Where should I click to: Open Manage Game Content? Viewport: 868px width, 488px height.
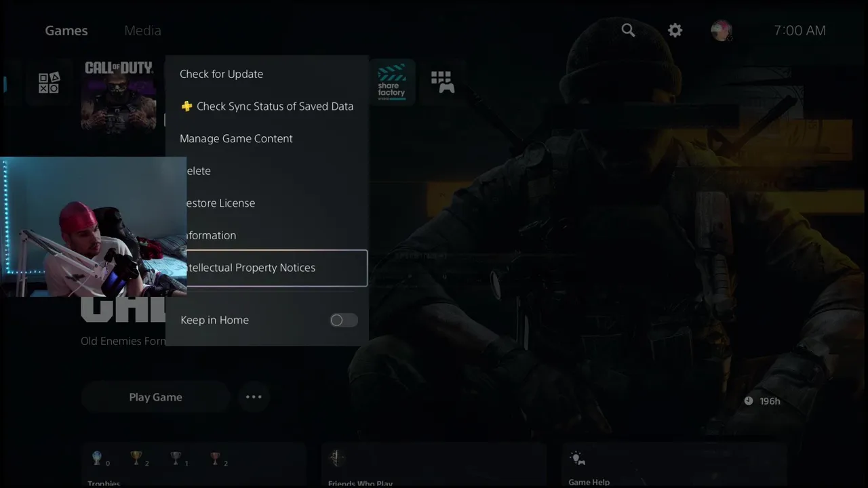tap(267, 138)
